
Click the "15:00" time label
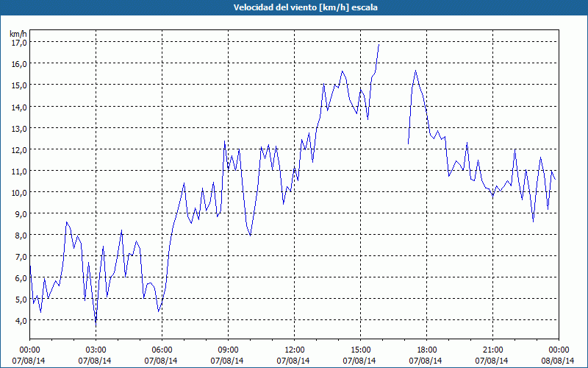[360, 350]
